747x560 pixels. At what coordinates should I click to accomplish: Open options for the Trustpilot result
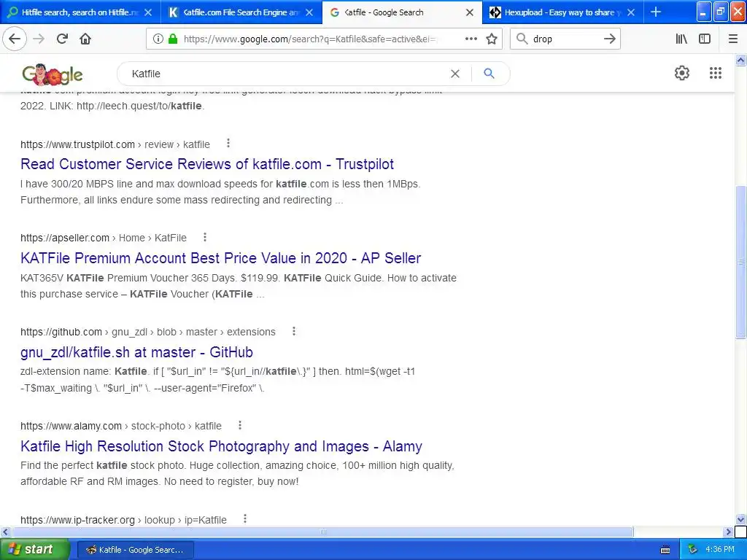point(228,144)
